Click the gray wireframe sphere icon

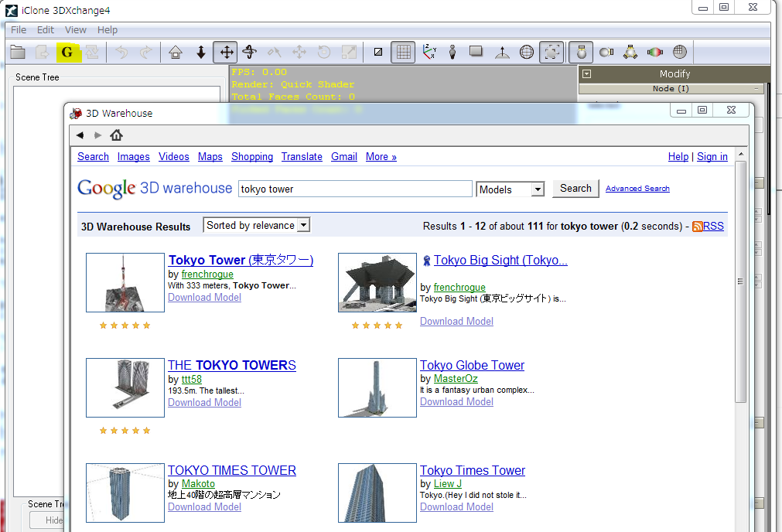click(679, 52)
